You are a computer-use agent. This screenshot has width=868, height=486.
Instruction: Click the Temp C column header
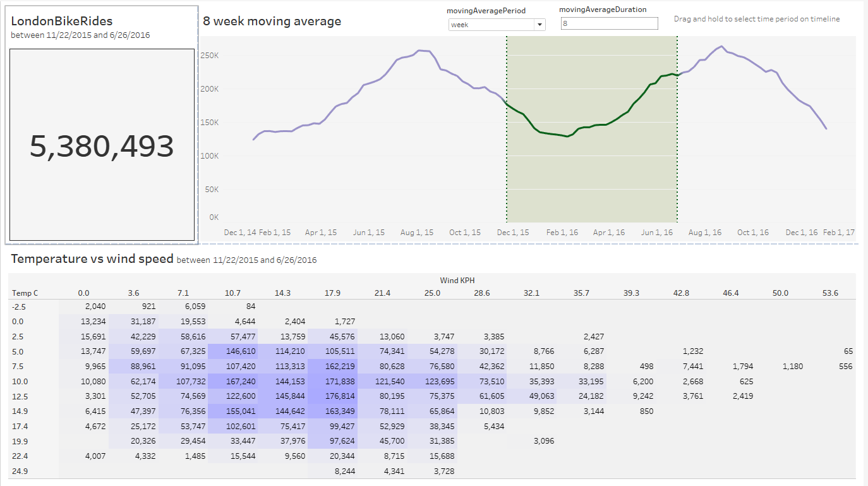(x=25, y=293)
